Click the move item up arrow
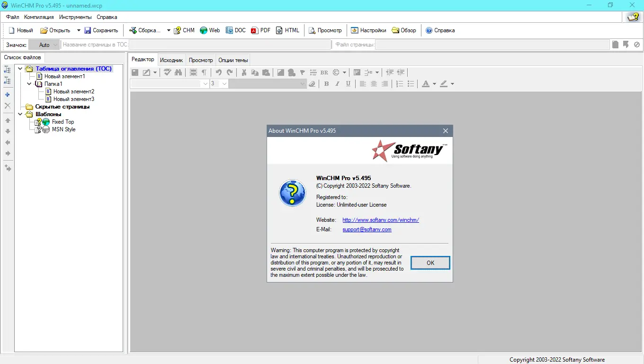The height and width of the screenshot is (364, 644). click(8, 120)
